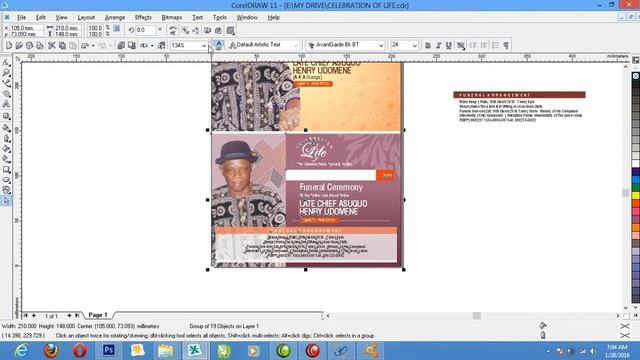Open the zoom level 134% dropdown
This screenshot has width=640, height=360.
[204, 45]
